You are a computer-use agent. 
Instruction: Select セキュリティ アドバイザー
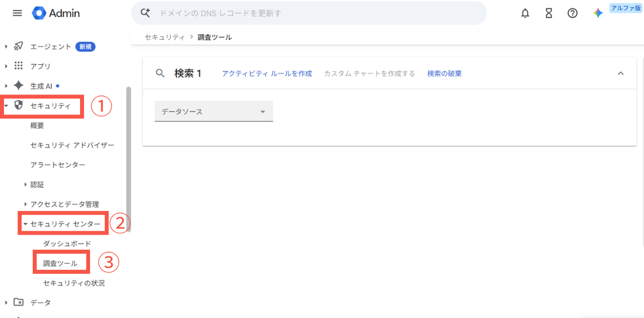tap(72, 145)
